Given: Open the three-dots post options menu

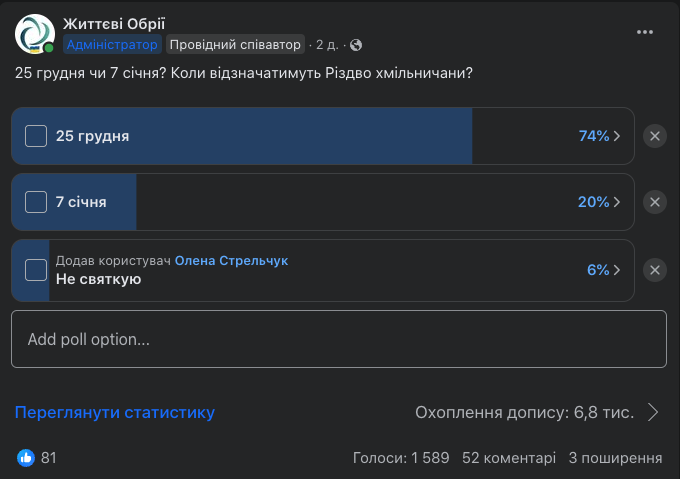Looking at the screenshot, I should tap(645, 31).
